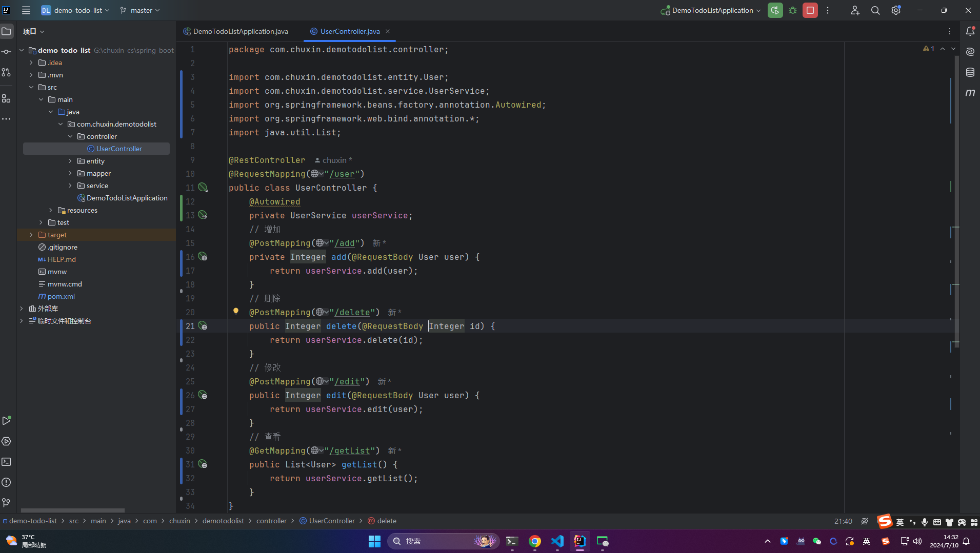Expand the entity package

pyautogui.click(x=70, y=161)
